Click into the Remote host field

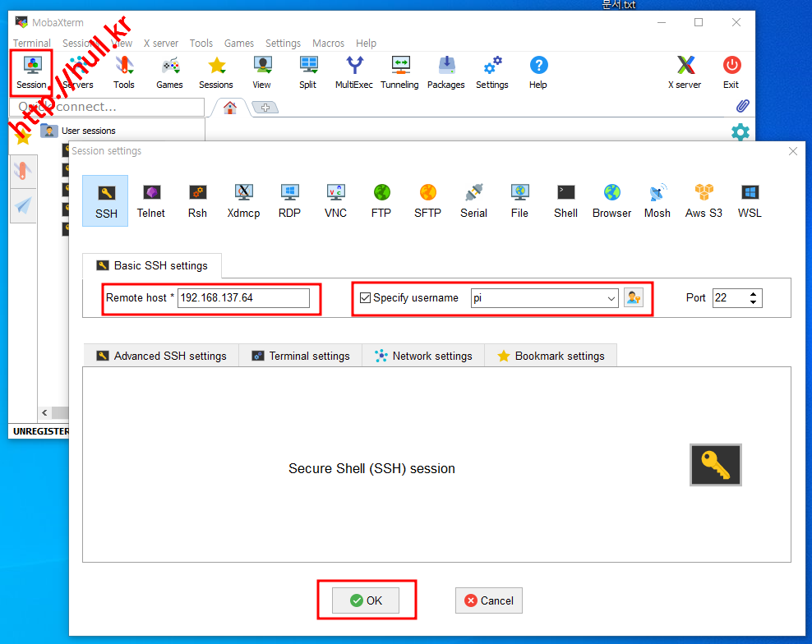[x=243, y=298]
